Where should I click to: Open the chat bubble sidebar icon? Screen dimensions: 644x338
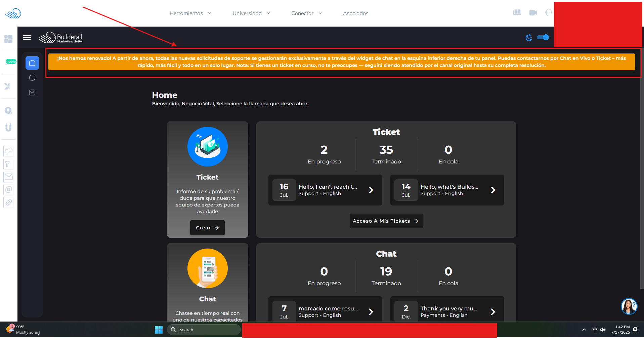32,78
